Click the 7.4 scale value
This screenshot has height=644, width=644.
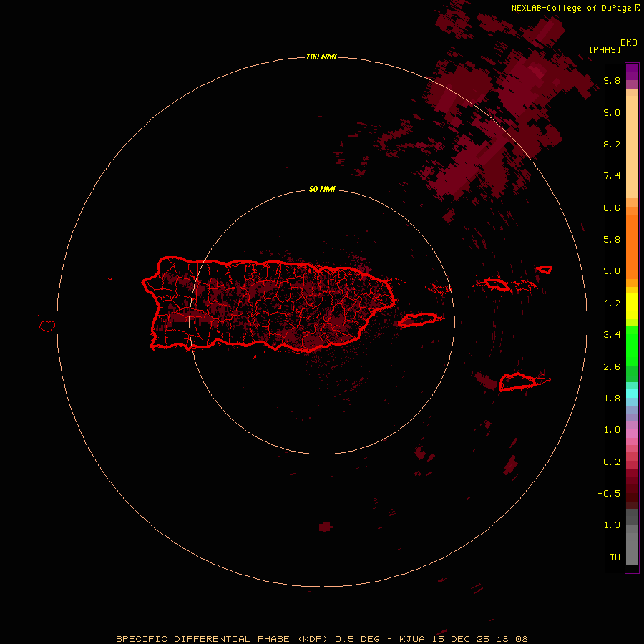[x=612, y=176]
